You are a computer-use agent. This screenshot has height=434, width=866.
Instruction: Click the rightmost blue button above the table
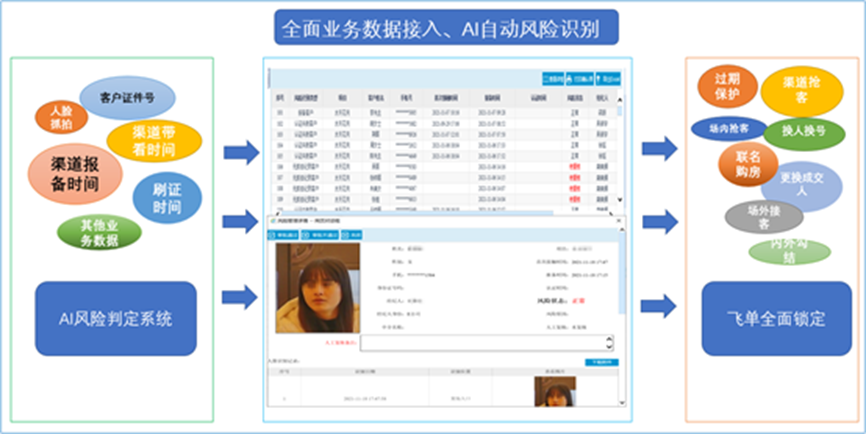pyautogui.click(x=613, y=78)
